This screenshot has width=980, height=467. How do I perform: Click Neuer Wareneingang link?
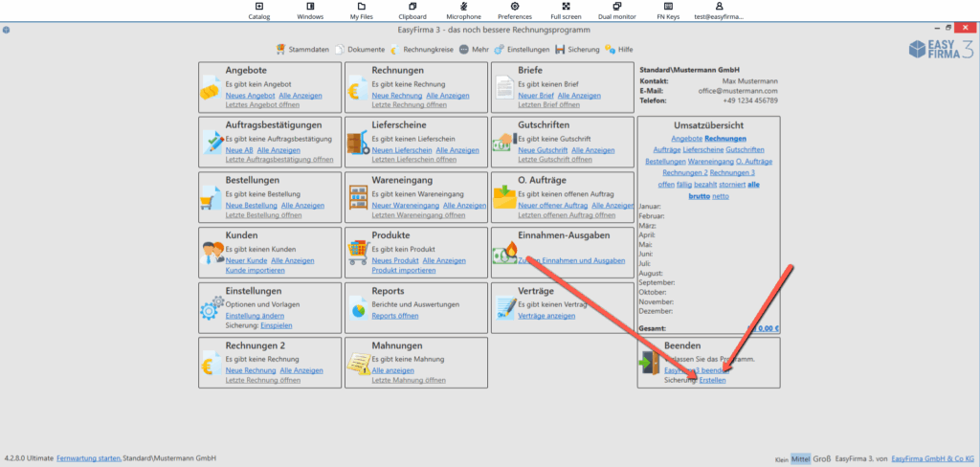(406, 206)
